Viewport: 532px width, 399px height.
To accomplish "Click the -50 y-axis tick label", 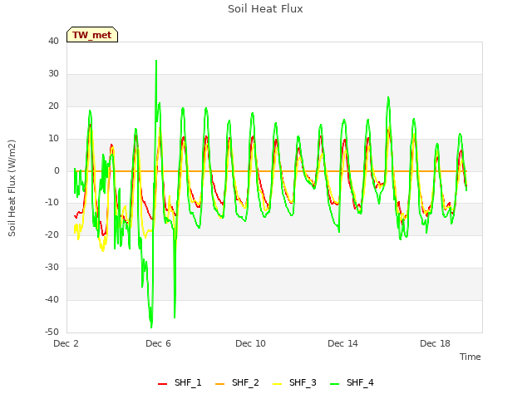I will tap(52, 332).
